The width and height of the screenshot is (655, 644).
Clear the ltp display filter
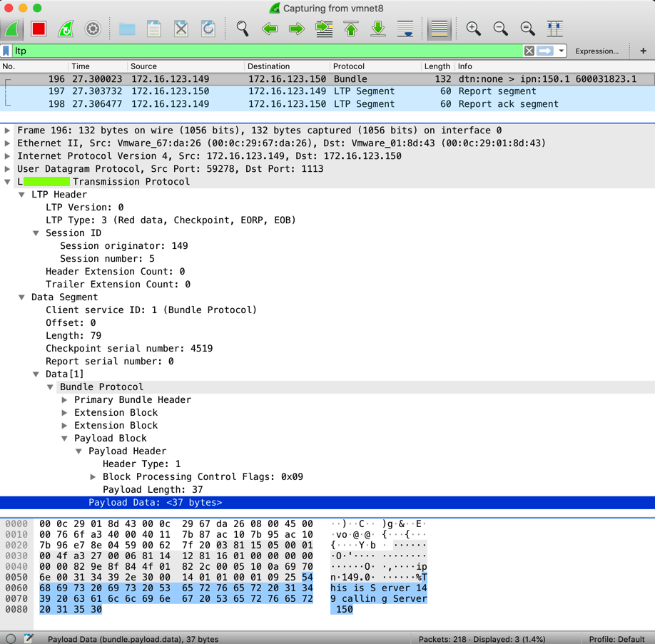[x=529, y=51]
